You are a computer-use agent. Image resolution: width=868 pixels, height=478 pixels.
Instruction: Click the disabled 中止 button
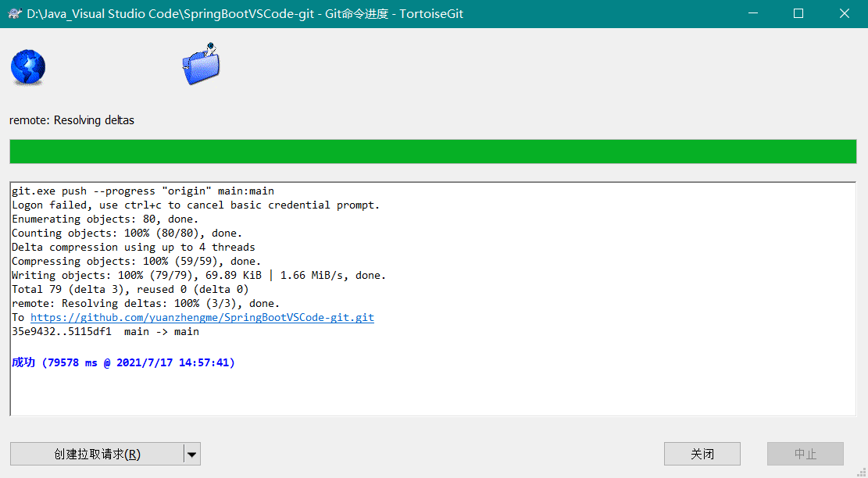(x=805, y=455)
